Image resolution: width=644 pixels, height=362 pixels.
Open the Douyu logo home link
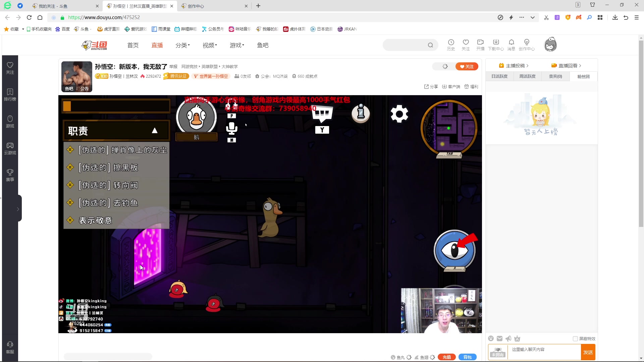click(95, 45)
